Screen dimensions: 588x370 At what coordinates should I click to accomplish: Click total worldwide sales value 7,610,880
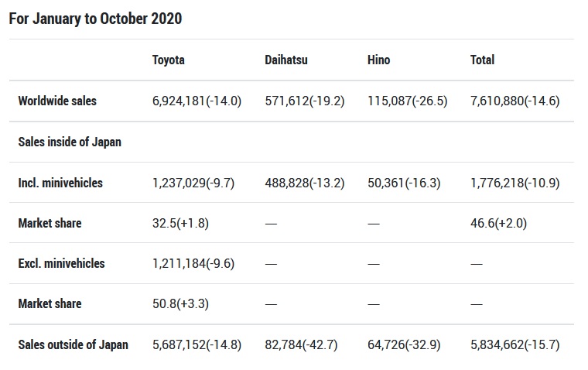(x=515, y=101)
